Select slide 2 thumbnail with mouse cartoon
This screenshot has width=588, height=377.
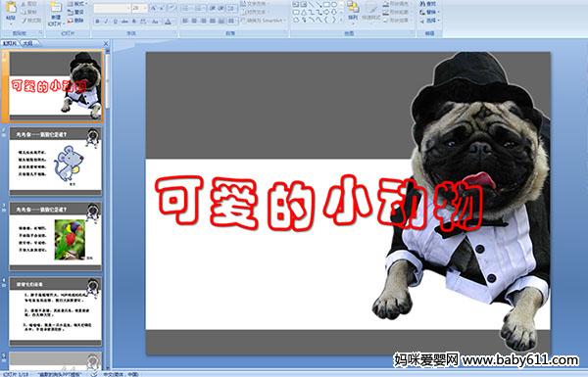(x=56, y=161)
